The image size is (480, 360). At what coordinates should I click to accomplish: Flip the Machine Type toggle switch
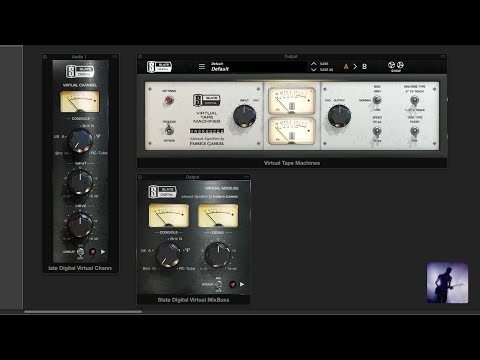tap(414, 100)
